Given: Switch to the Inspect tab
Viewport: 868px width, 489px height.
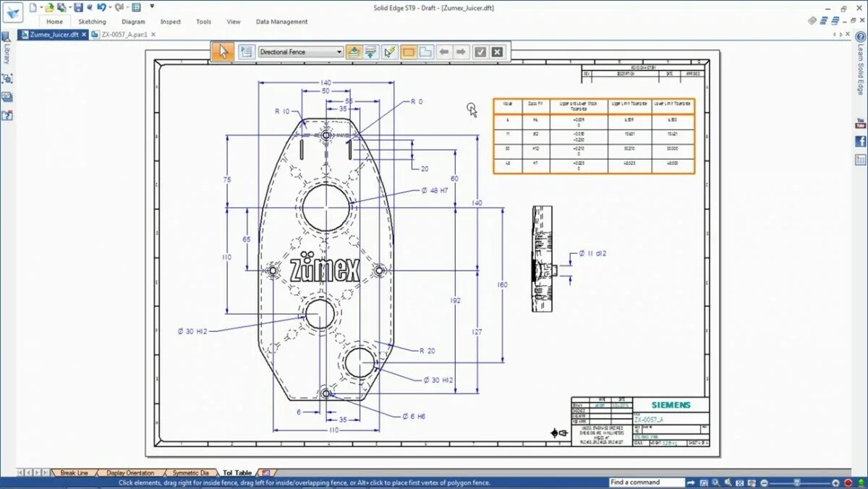Looking at the screenshot, I should (x=171, y=22).
